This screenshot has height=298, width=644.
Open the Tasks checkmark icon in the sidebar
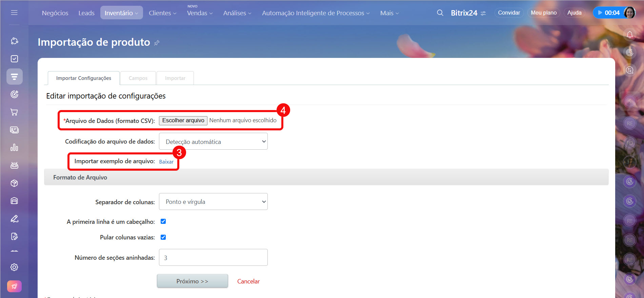coord(14,59)
